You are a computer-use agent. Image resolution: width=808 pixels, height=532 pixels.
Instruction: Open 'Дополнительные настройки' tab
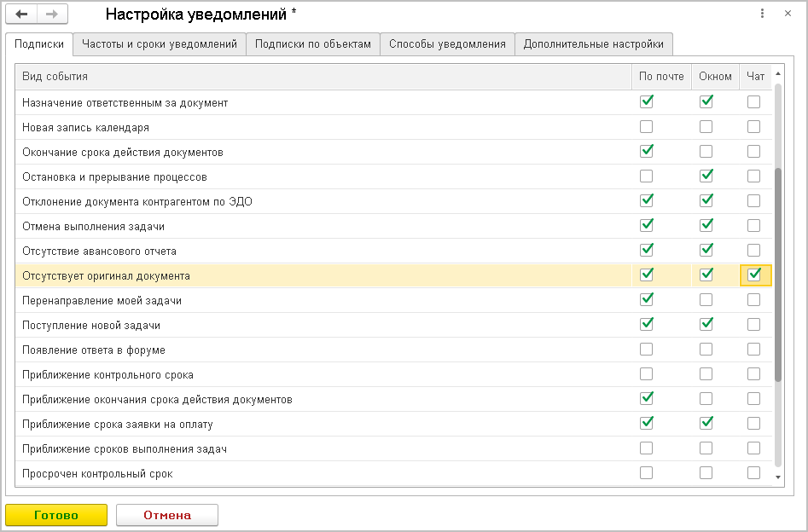coord(594,44)
